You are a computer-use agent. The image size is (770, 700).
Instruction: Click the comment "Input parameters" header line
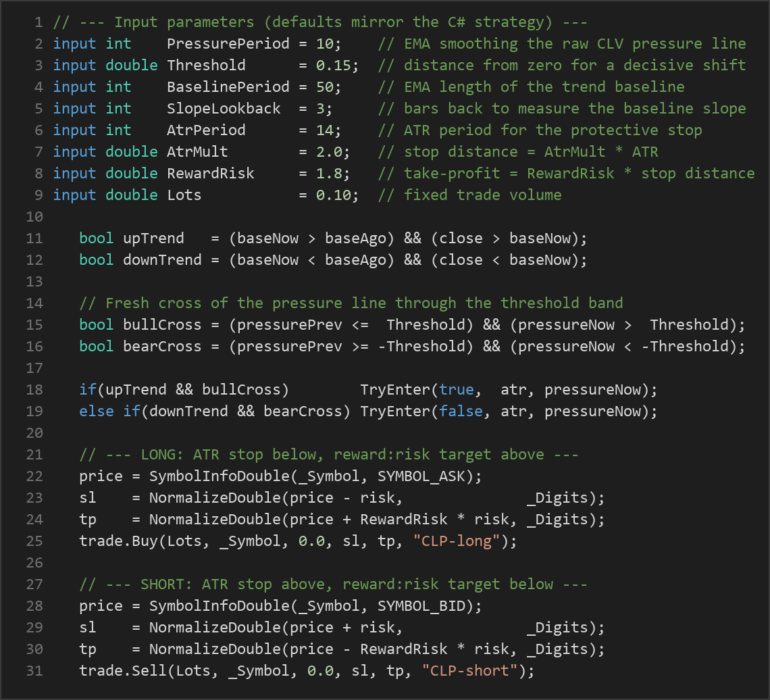coord(320,22)
